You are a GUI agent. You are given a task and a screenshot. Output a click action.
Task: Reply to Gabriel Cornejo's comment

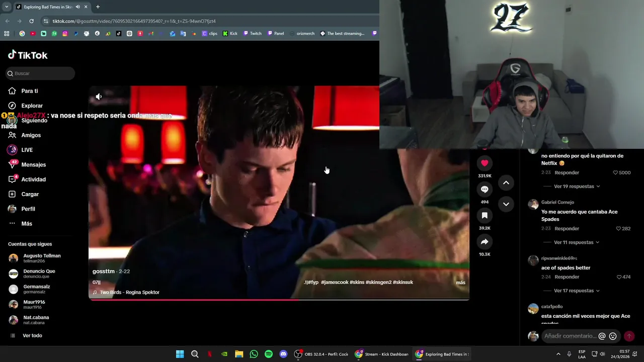[567, 228]
